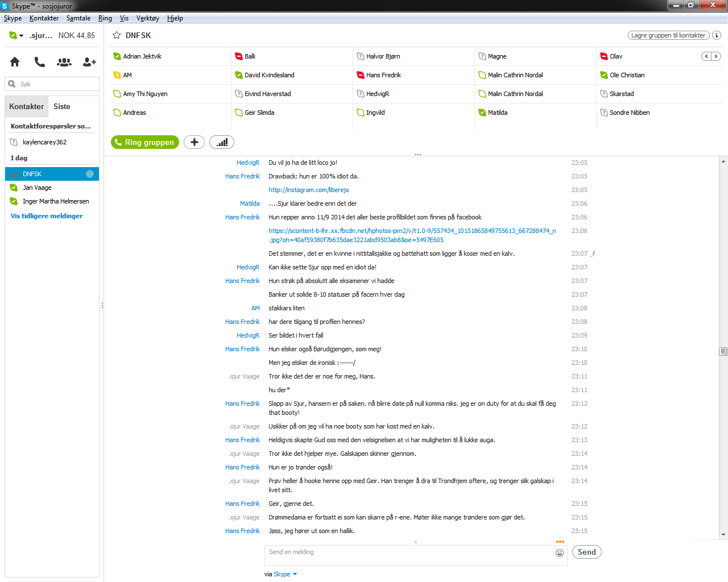The width and height of the screenshot is (728, 582).
Task: Click Hans Fredrik's status icon in participants
Action: click(361, 75)
